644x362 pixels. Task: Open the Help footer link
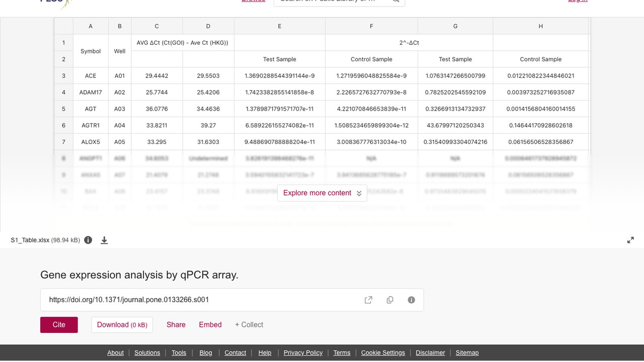pyautogui.click(x=265, y=353)
